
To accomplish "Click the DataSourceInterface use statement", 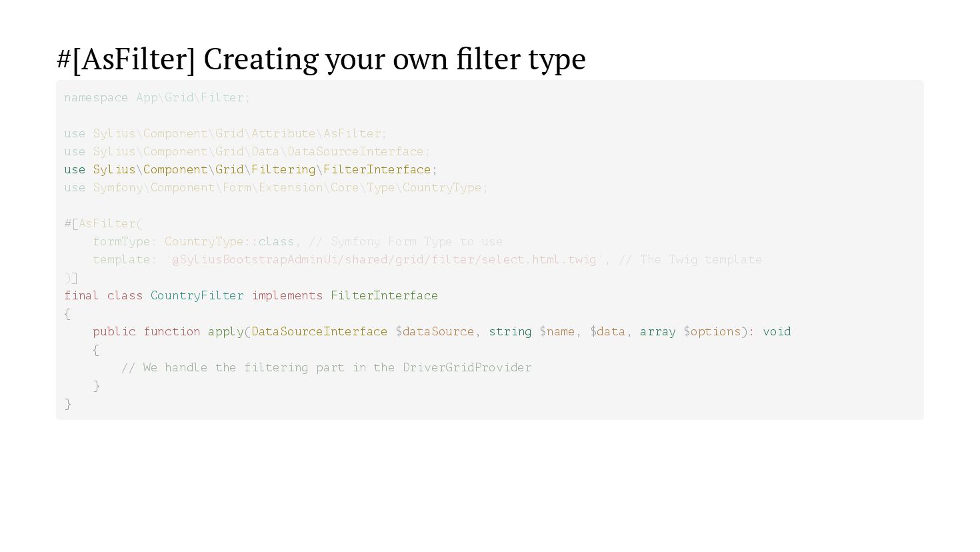I will coord(247,152).
